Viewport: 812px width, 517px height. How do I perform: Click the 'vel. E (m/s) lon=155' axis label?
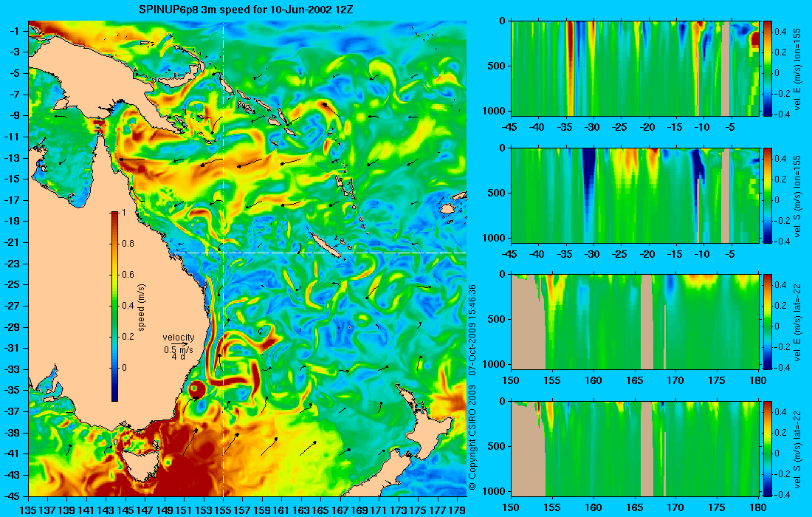coord(799,69)
